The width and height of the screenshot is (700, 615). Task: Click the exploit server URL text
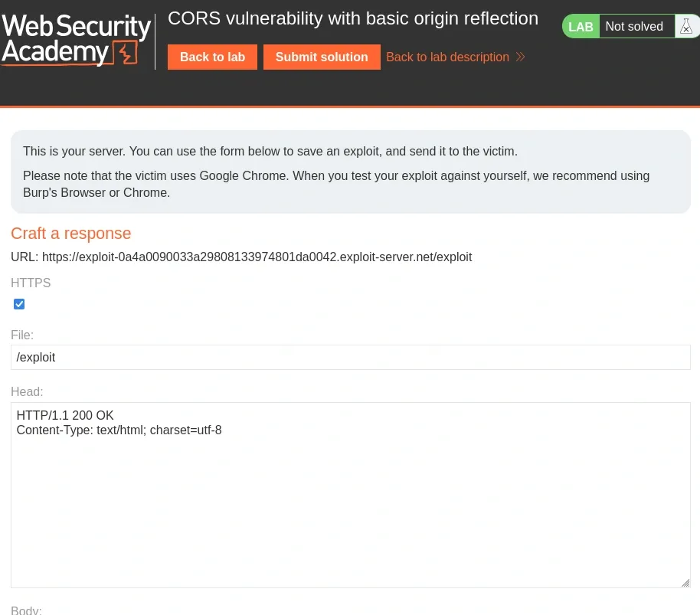(x=257, y=257)
